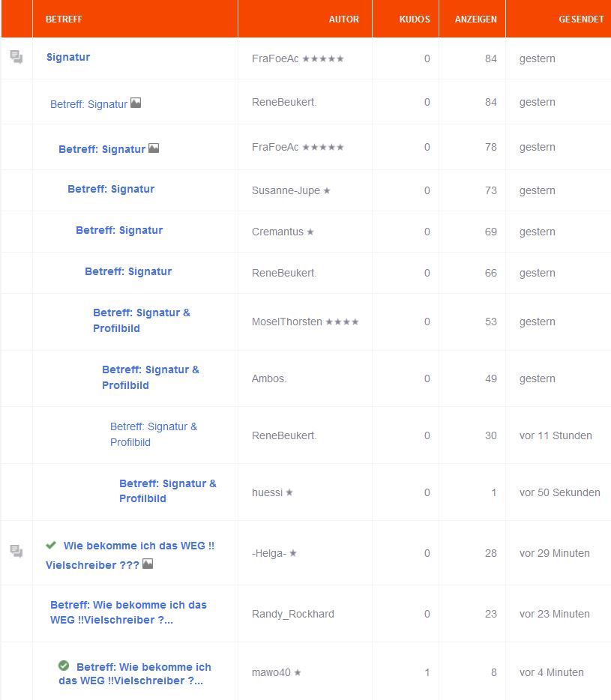
Task: Sort by the GESENDET column header
Action: (581, 19)
